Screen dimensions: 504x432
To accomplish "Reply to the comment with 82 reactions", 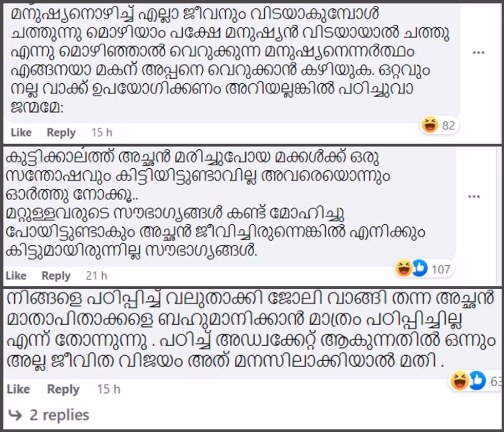I will coord(61,133).
